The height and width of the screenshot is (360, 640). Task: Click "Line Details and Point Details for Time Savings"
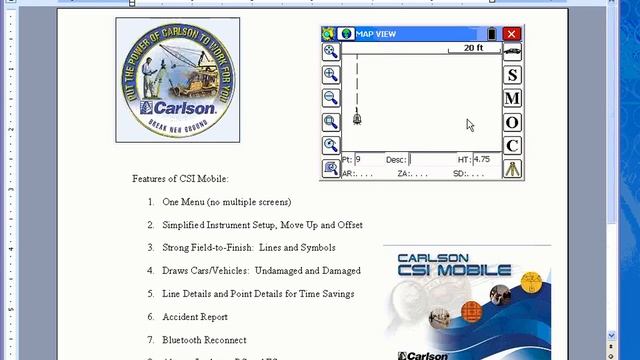click(x=258, y=294)
